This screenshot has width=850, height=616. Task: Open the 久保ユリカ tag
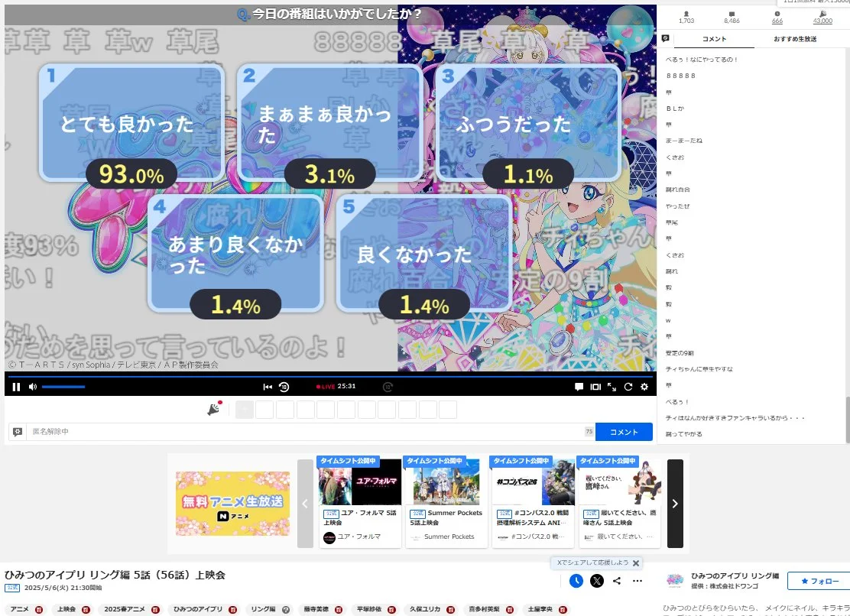pyautogui.click(x=425, y=609)
